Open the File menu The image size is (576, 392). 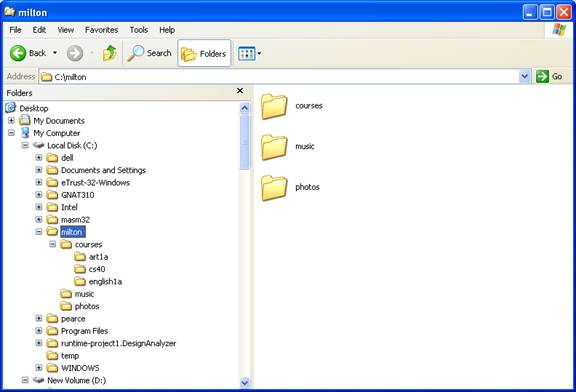tap(15, 30)
